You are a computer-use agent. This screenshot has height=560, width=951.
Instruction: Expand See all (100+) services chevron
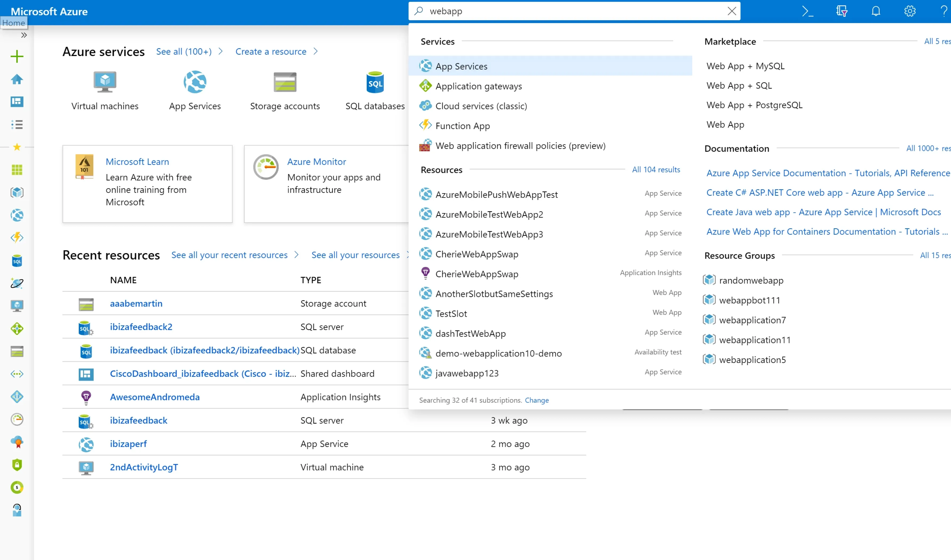(220, 51)
